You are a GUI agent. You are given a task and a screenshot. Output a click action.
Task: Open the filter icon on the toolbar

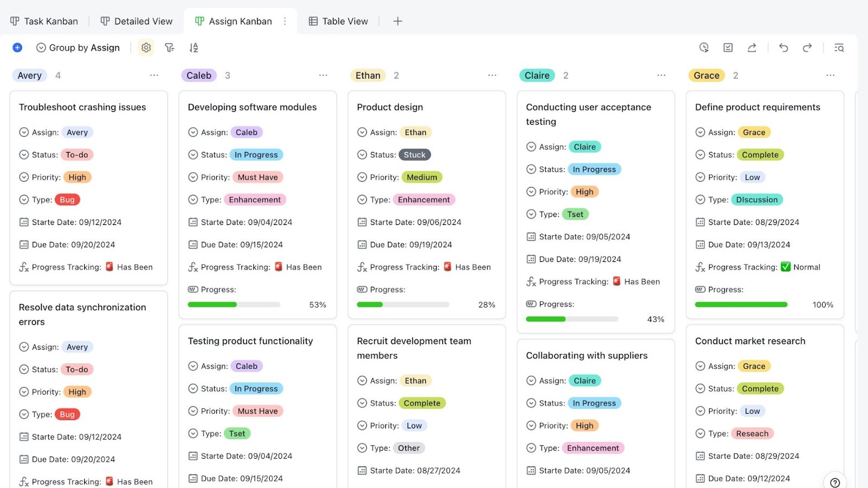[169, 48]
